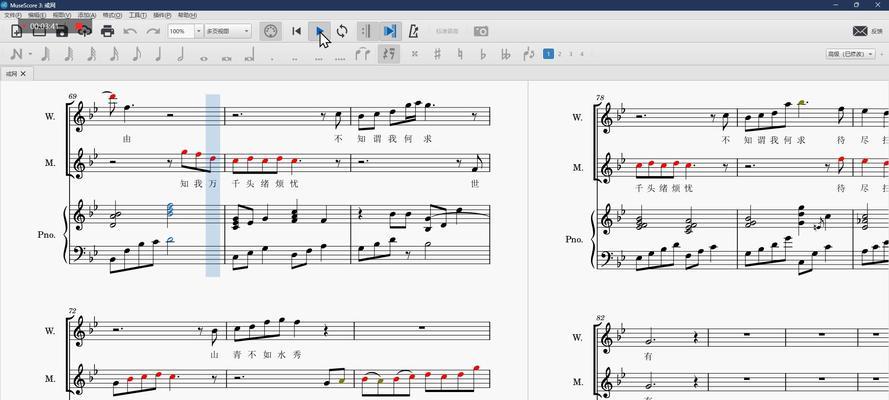This screenshot has width=889, height=400.
Task: Select voice 1 button
Action: click(548, 54)
